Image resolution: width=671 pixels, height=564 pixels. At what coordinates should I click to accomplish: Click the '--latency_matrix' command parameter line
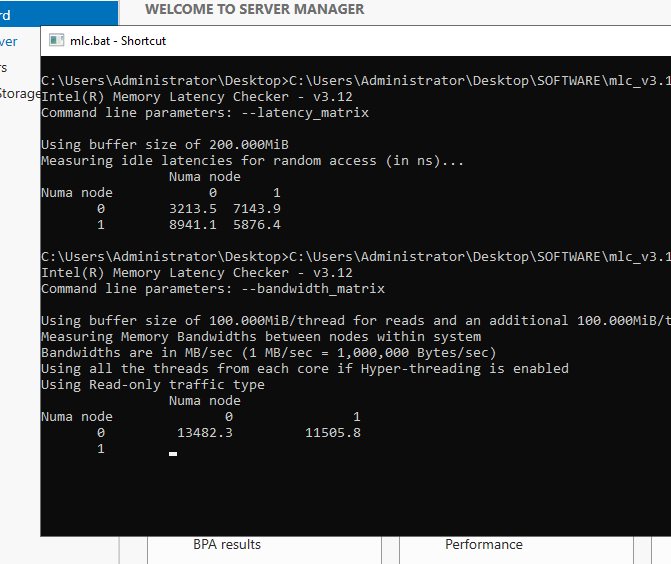(205, 113)
